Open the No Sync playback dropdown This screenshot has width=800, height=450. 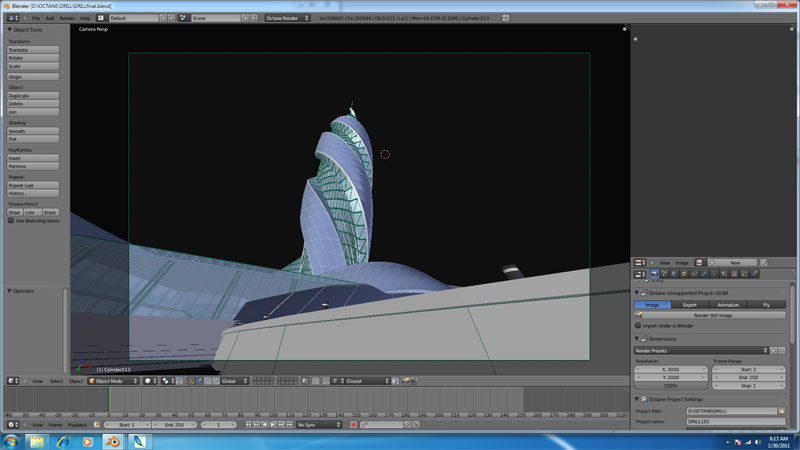tap(319, 424)
